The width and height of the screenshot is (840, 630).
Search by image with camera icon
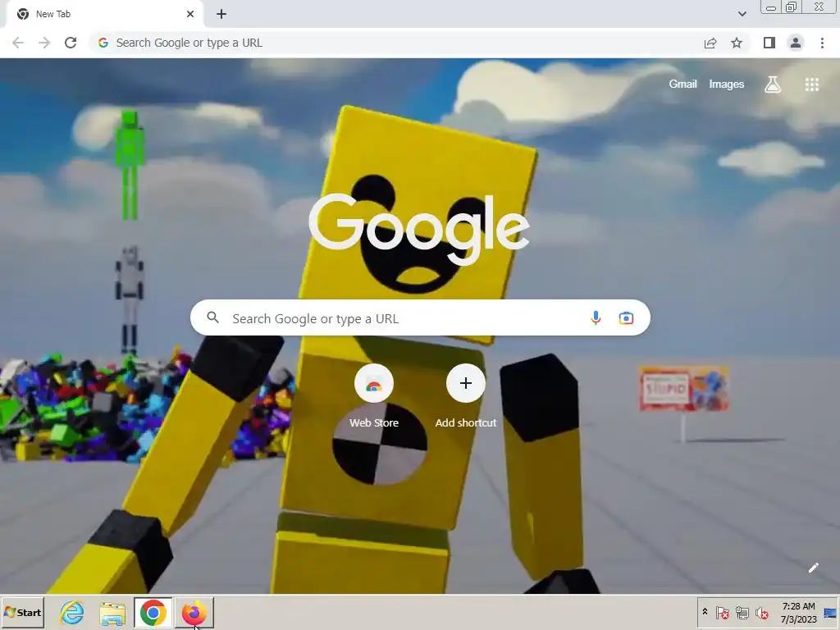pos(626,317)
